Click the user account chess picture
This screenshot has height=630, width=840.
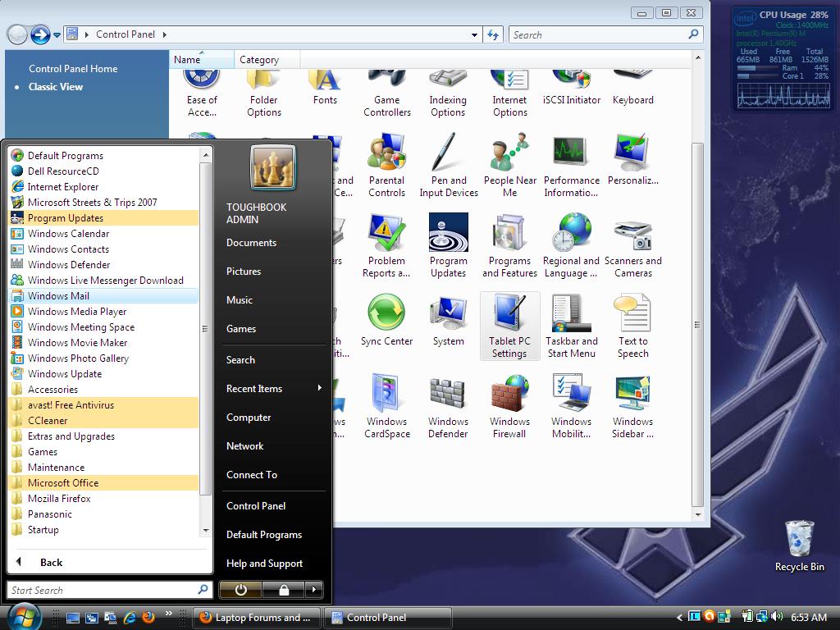(x=272, y=168)
